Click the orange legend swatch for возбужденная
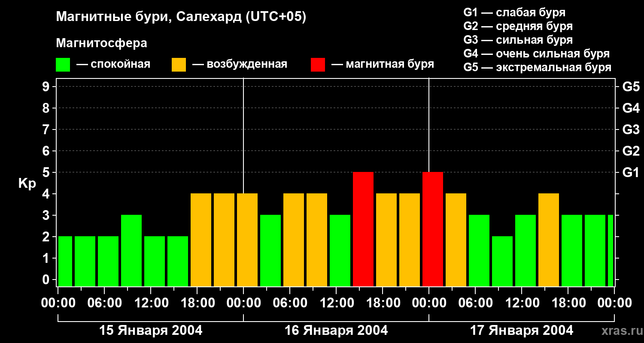Viewport: 644px width, 343px height. [x=179, y=65]
